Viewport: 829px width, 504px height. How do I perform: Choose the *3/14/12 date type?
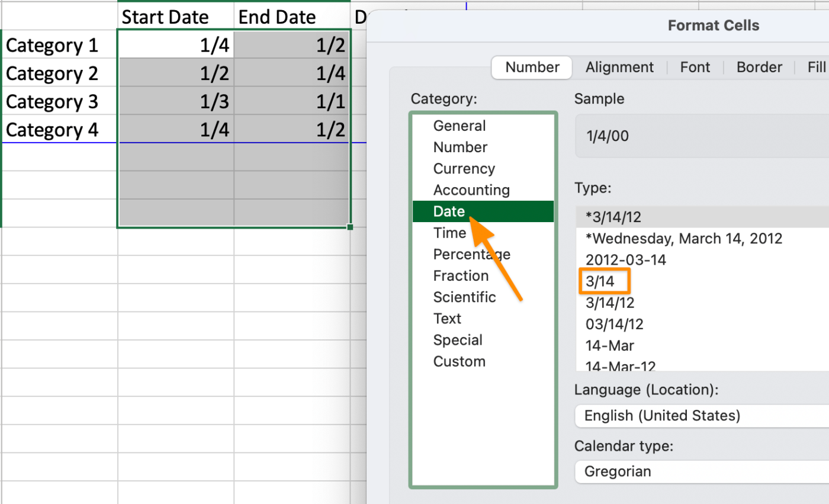(x=702, y=217)
